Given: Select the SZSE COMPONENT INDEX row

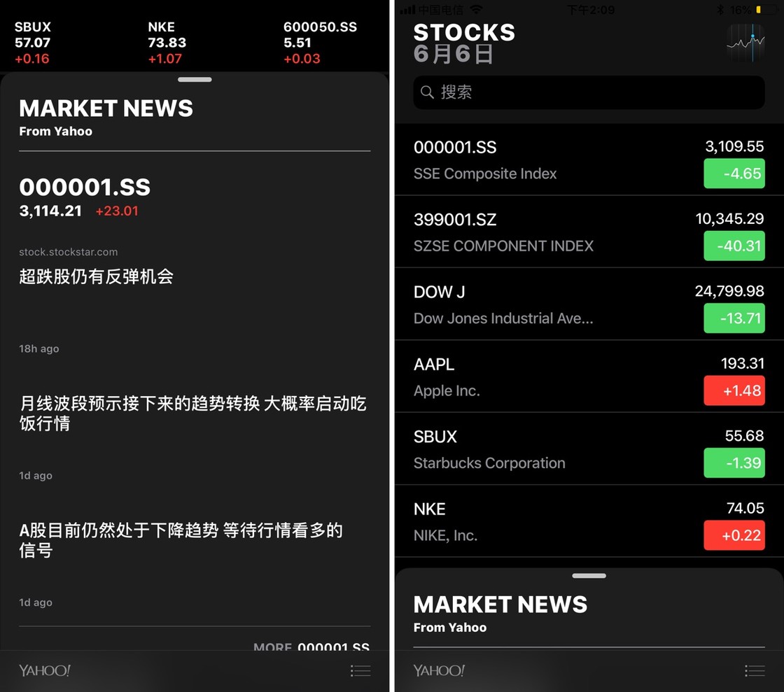Looking at the screenshot, I should [589, 232].
